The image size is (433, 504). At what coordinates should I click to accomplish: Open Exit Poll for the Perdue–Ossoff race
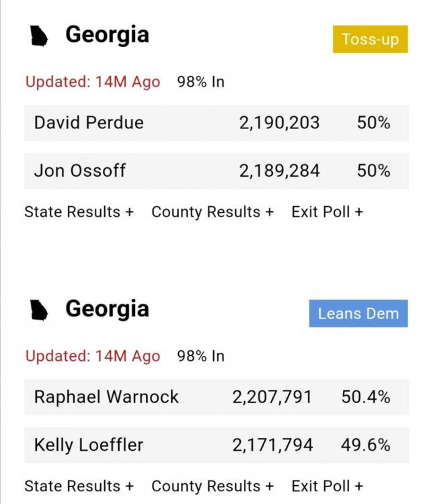327,212
